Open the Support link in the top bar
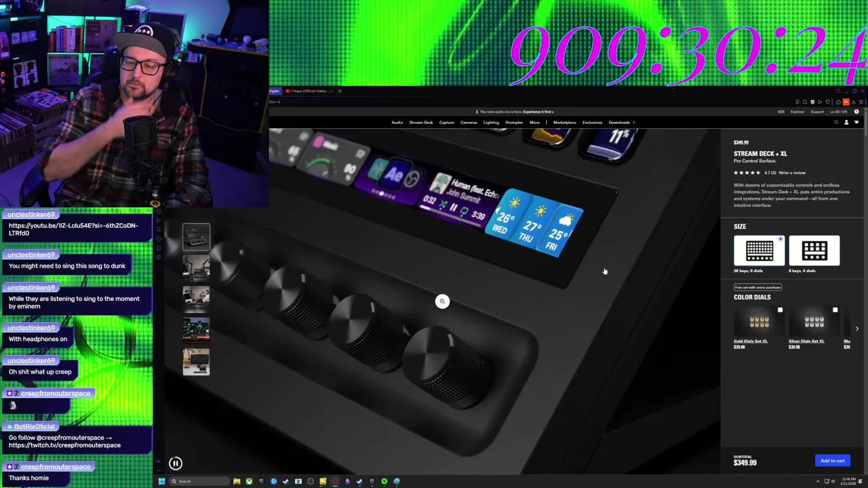Viewport: 868px width, 488px height. (818, 112)
